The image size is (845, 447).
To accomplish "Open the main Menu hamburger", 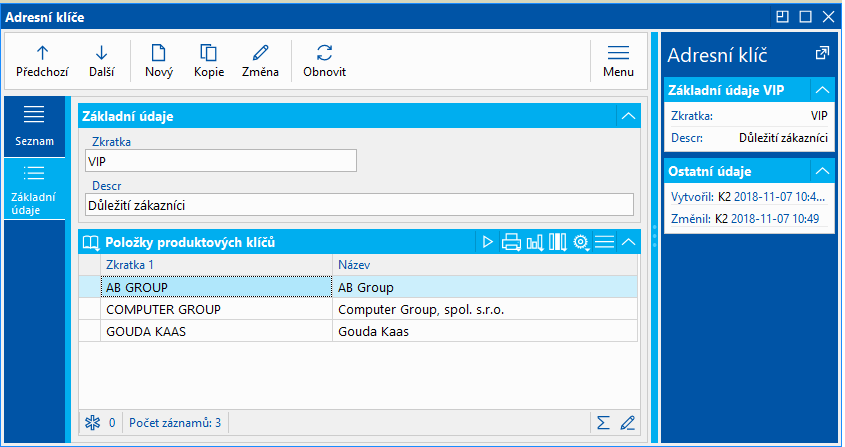I will click(x=618, y=61).
